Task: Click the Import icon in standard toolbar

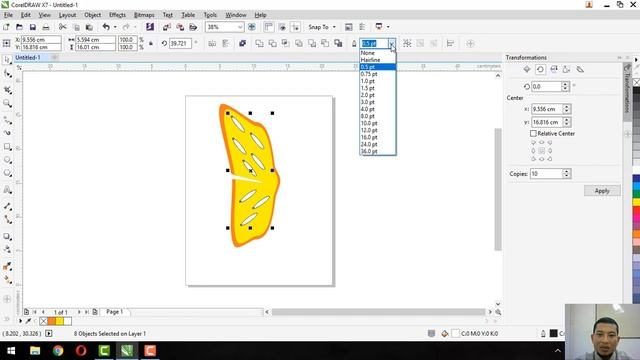Action: coord(167,27)
